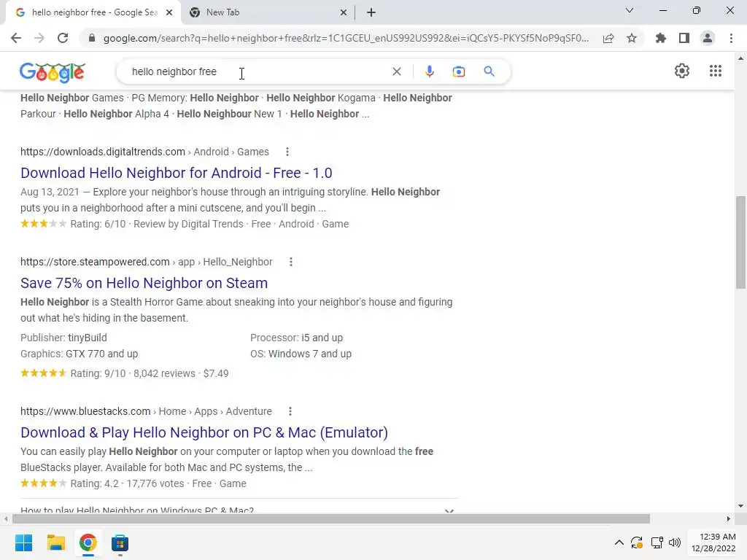View site information lock icon

[92, 38]
